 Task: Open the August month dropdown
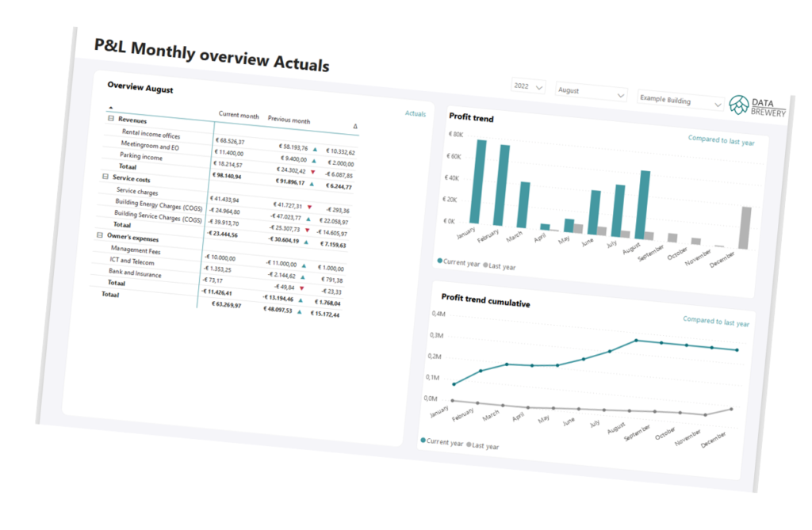[591, 92]
